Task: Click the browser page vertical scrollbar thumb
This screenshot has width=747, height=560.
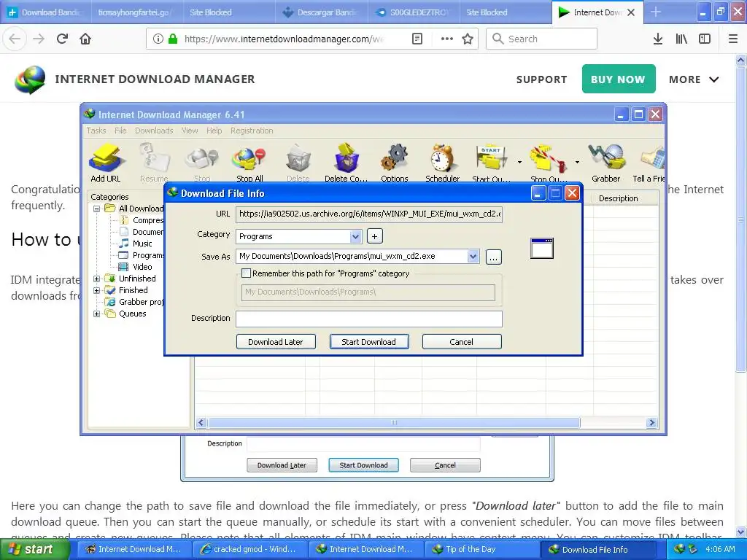Action: [741, 220]
